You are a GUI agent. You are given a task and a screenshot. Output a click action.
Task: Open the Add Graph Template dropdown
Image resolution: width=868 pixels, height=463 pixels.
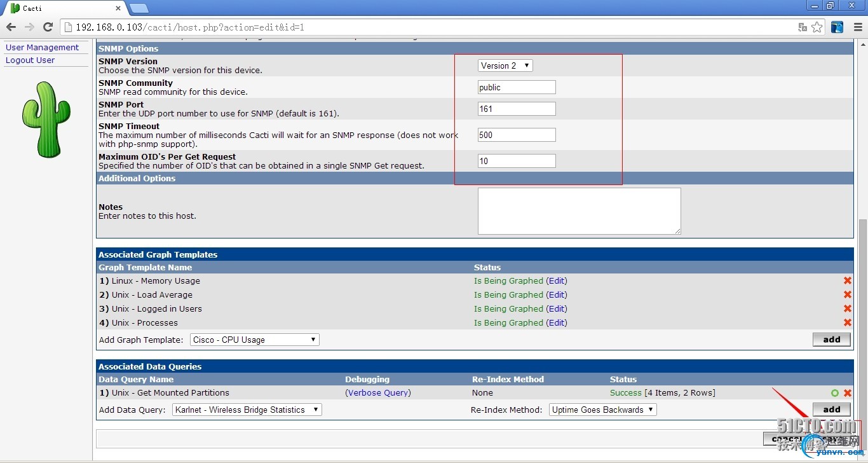click(255, 340)
